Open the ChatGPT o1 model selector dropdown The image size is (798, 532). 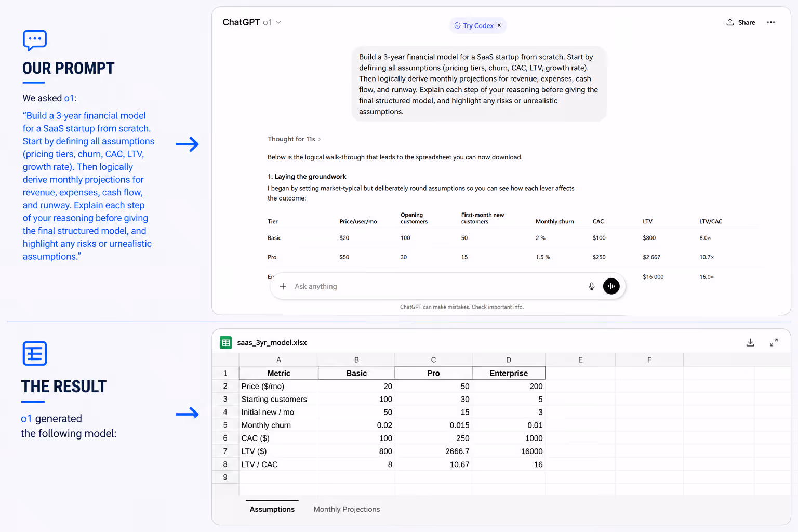pos(251,22)
